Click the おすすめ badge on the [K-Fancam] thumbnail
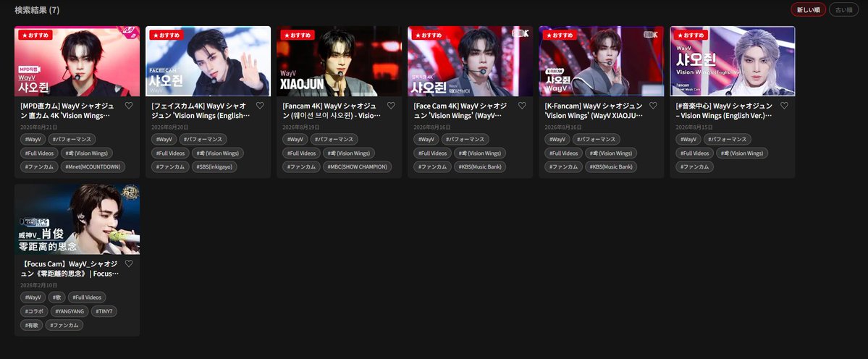The width and height of the screenshot is (868, 359). tap(560, 35)
